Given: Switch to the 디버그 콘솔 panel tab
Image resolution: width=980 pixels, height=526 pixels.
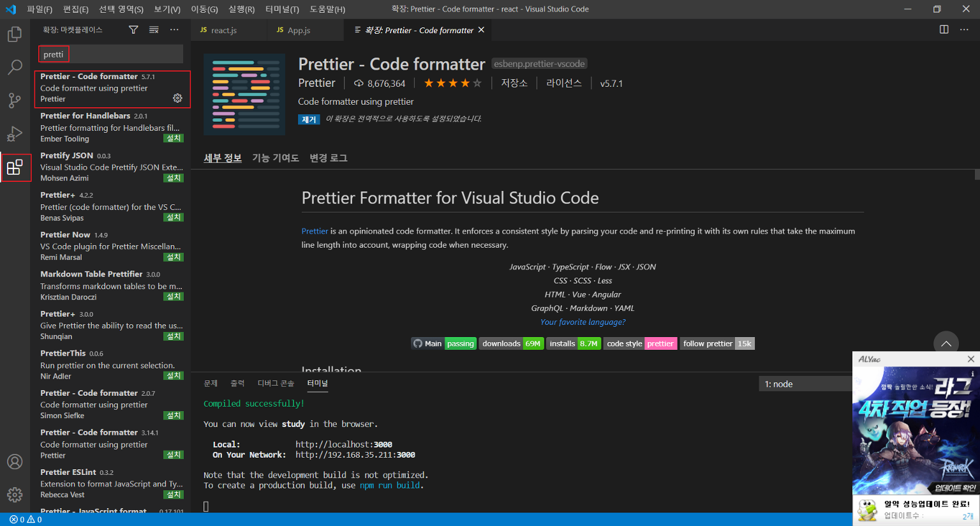Looking at the screenshot, I should tap(276, 383).
